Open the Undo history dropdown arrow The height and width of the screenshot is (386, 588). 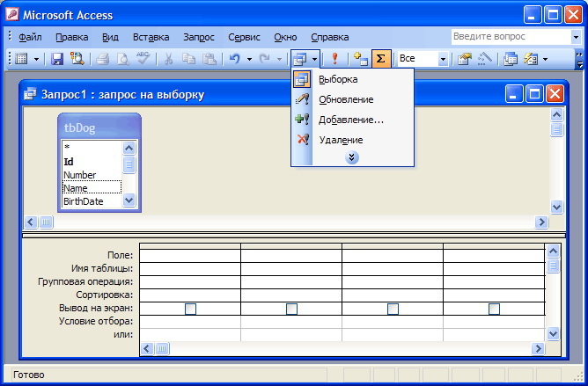pyautogui.click(x=249, y=59)
